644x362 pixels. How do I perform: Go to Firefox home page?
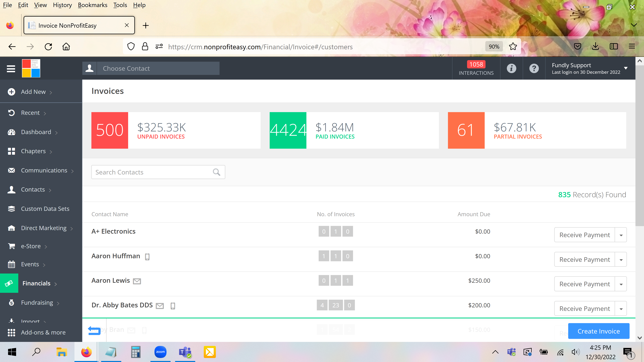(x=66, y=47)
